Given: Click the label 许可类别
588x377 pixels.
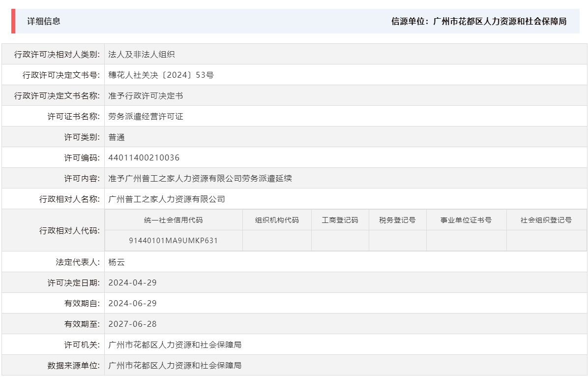Looking at the screenshot, I should pyautogui.click(x=82, y=137).
